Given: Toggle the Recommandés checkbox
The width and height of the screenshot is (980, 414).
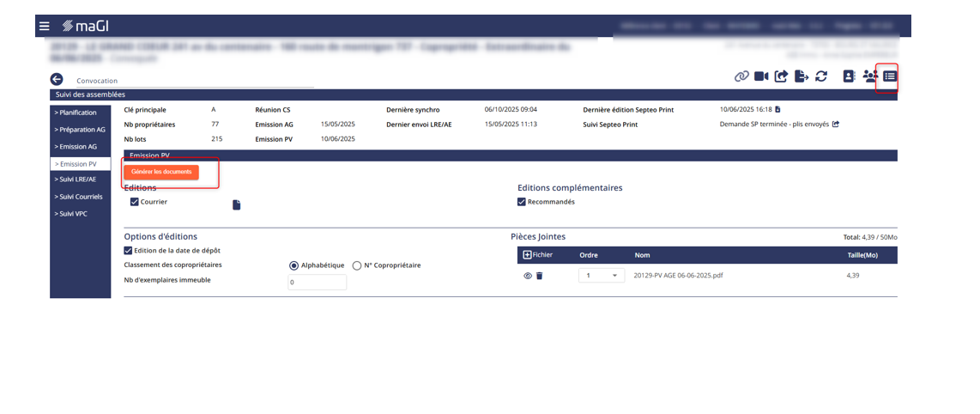Looking at the screenshot, I should 522,202.
